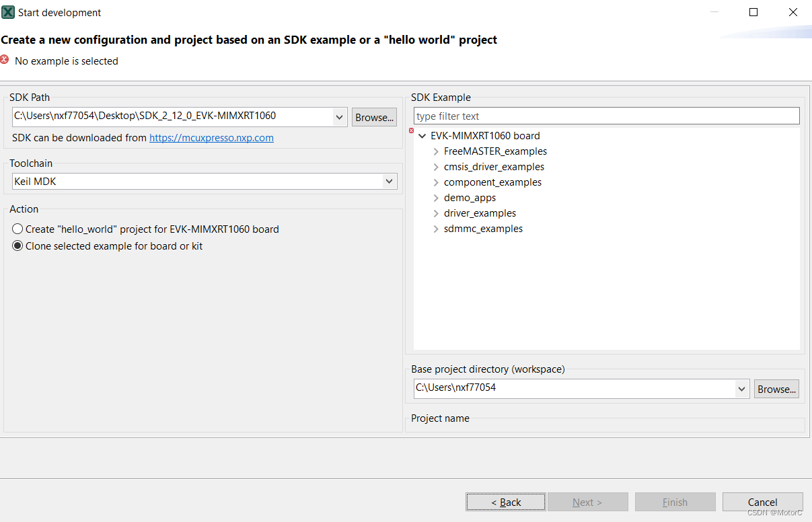Viewport: 812px width, 522px height.
Task: Select FreeMASTER_examples tree label
Action: point(495,151)
